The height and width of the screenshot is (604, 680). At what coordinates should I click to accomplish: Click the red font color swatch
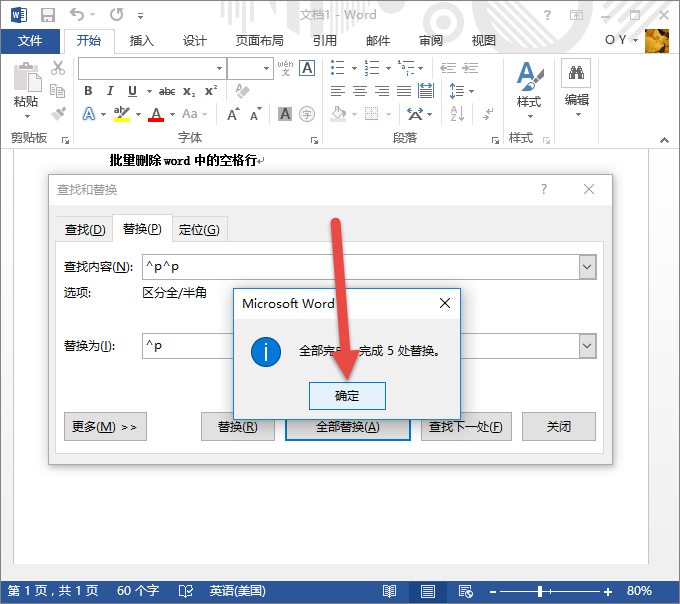coord(155,114)
